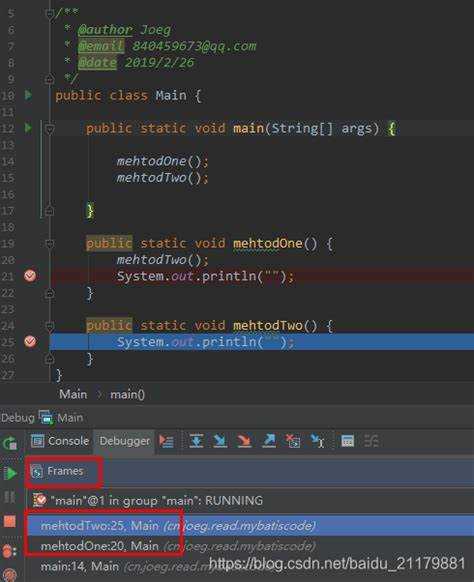Collapse the mehtodOne method fold marker

[x=49, y=243]
